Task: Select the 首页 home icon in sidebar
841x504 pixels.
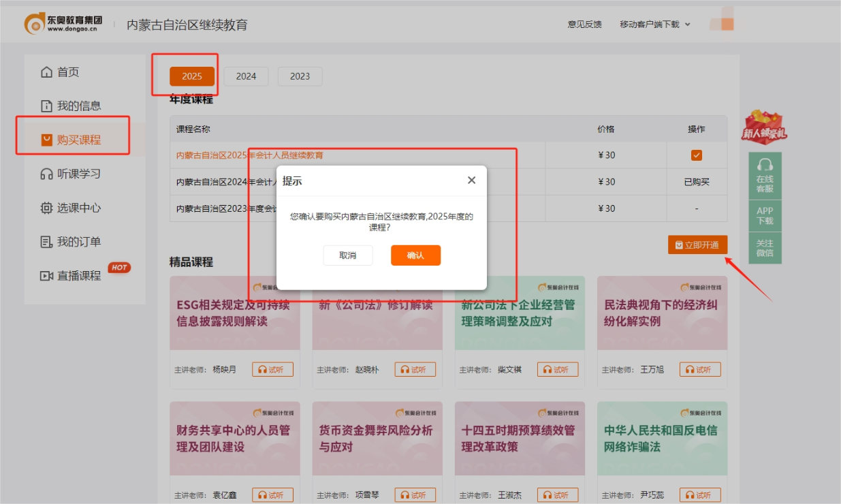Action: point(45,71)
